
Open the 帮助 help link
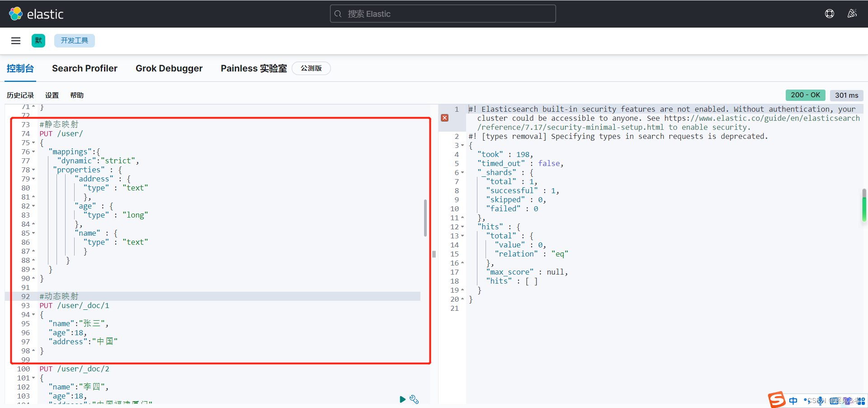(x=76, y=95)
